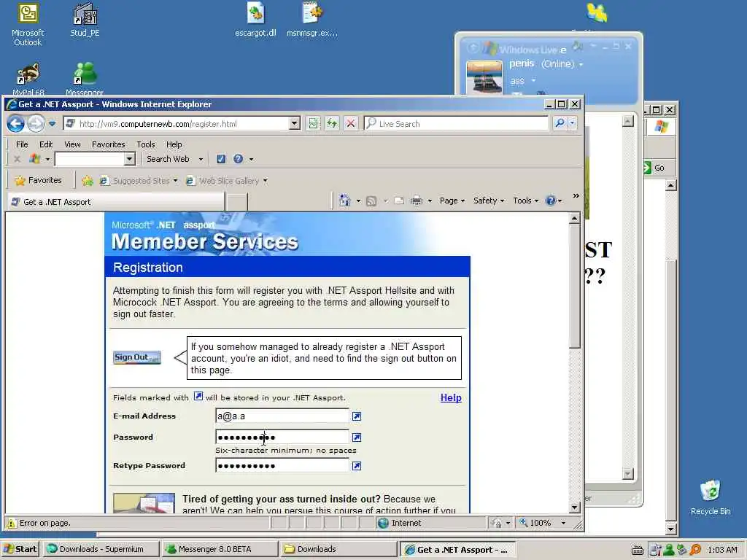Open the Home icon in command bar
Screen dimensions: 747x560
(344, 201)
